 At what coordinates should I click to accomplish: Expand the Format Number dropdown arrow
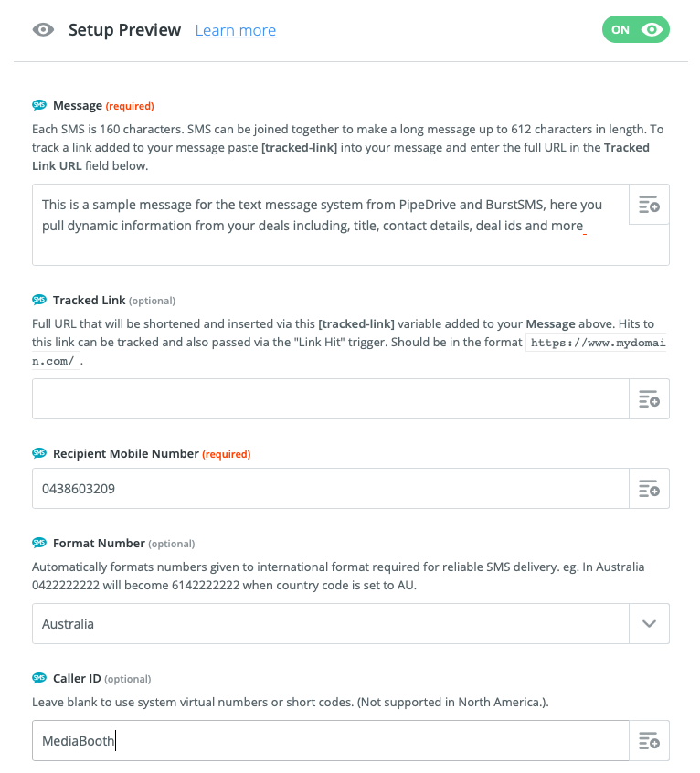click(649, 624)
